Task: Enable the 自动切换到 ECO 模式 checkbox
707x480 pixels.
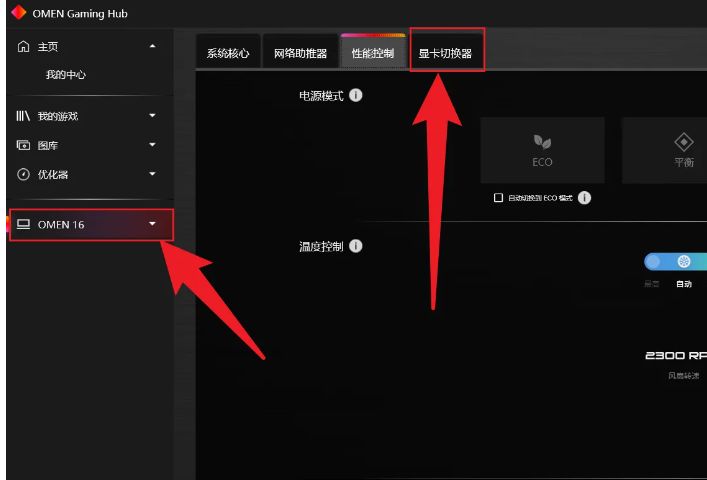Action: point(498,198)
